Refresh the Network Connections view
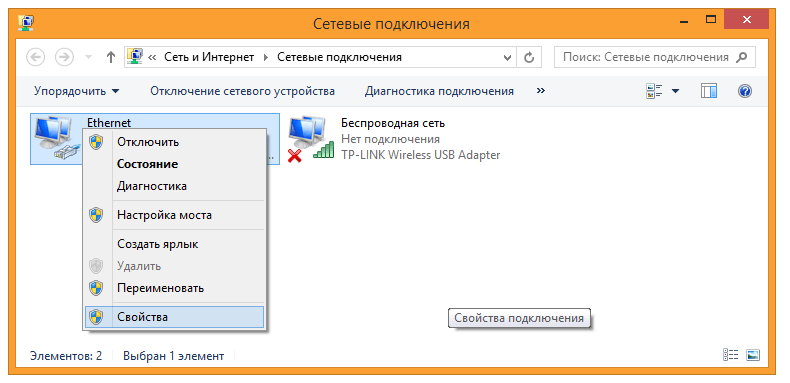 tap(529, 57)
